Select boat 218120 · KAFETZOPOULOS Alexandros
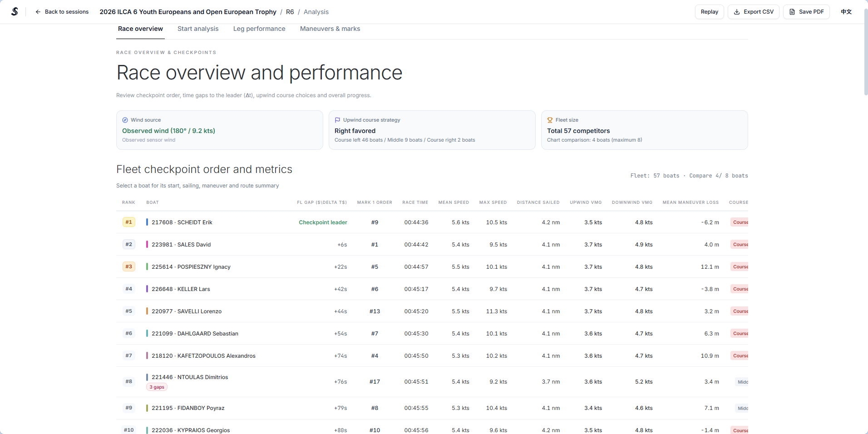The image size is (868, 434). point(203,356)
